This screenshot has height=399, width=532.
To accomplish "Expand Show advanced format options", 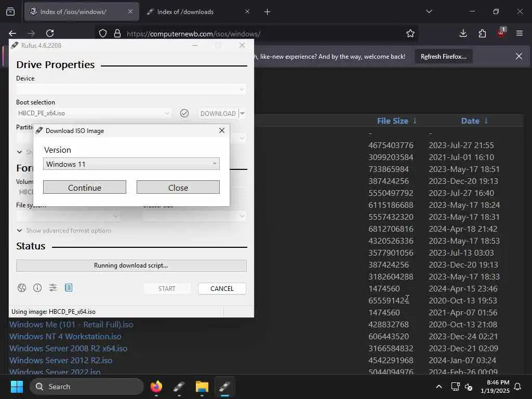I will 64,231.
